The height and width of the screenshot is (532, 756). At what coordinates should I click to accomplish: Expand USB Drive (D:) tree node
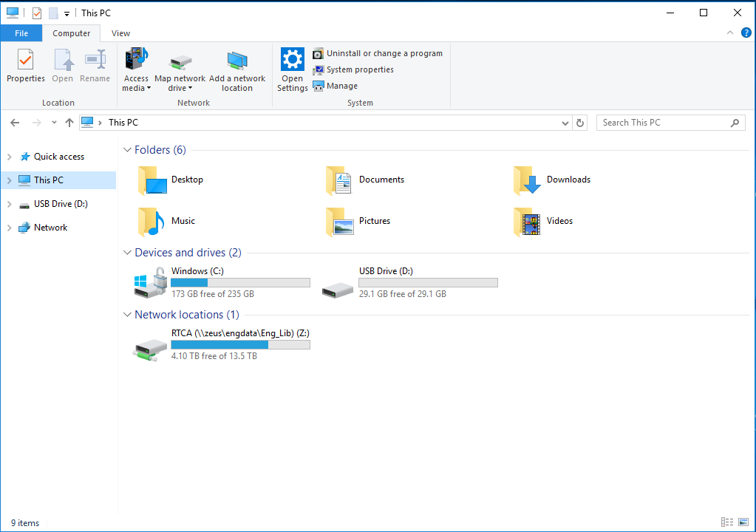pyautogui.click(x=9, y=204)
